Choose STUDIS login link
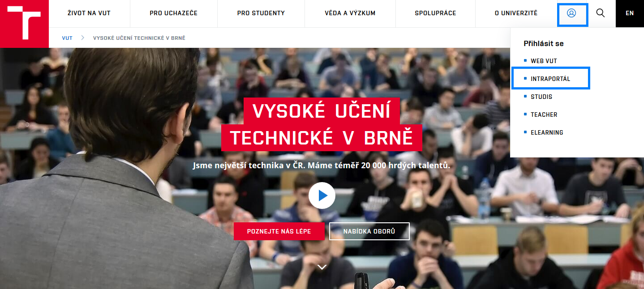 click(541, 97)
